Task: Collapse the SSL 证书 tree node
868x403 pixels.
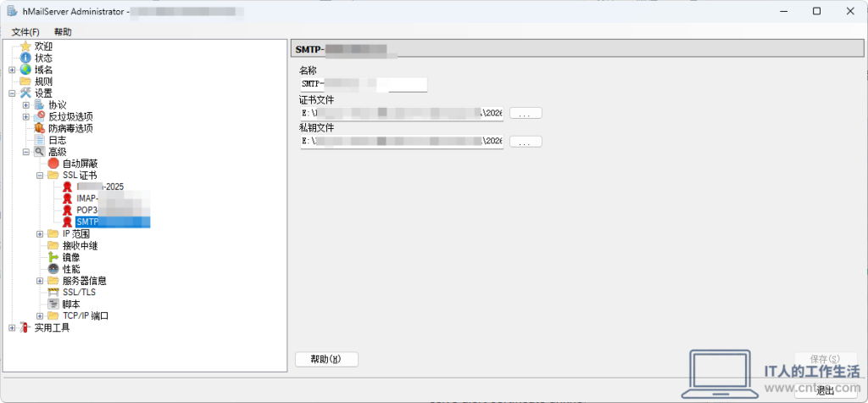Action: pos(40,175)
